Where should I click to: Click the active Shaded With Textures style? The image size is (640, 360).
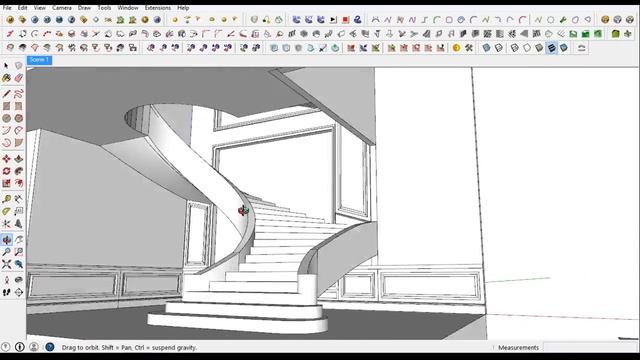(x=551, y=48)
